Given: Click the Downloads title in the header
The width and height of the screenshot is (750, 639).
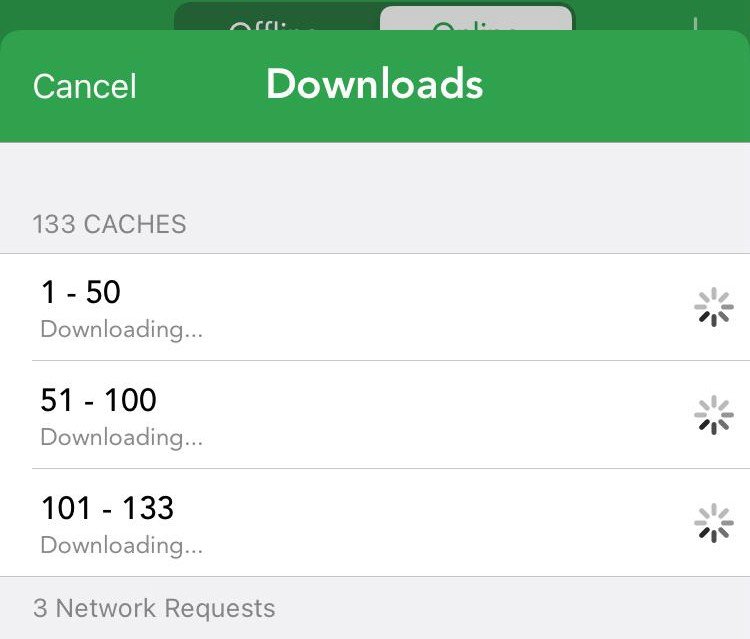Looking at the screenshot, I should [375, 84].
